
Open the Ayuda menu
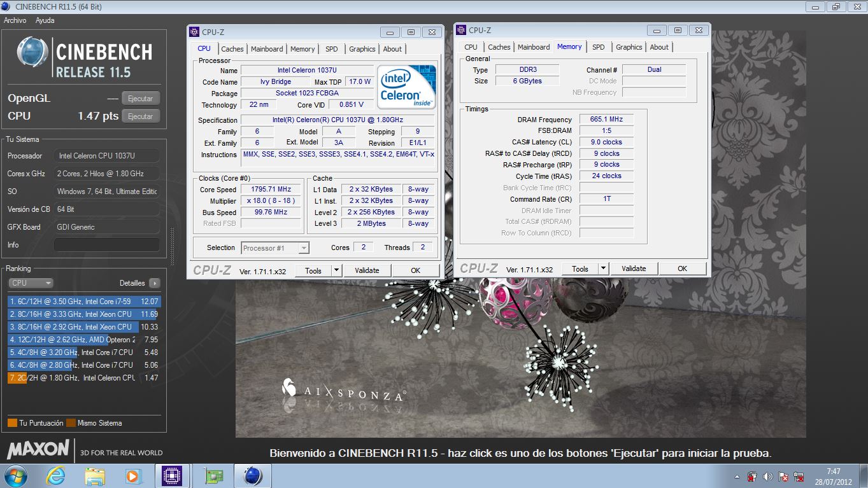coord(45,20)
